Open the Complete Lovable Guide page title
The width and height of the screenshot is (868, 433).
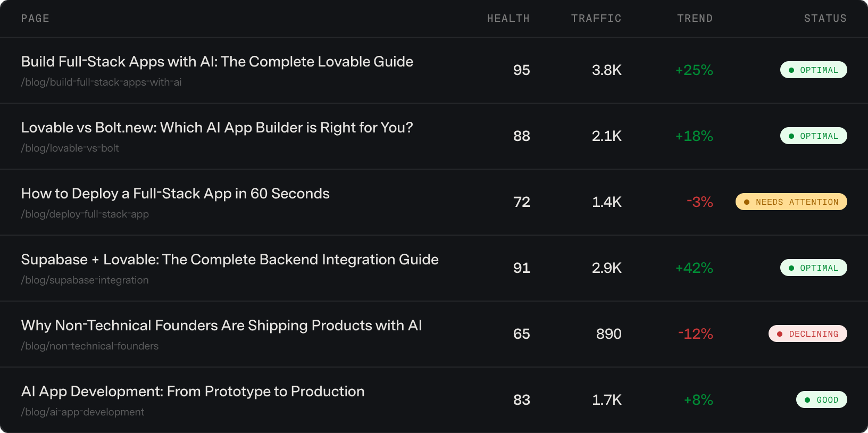217,62
